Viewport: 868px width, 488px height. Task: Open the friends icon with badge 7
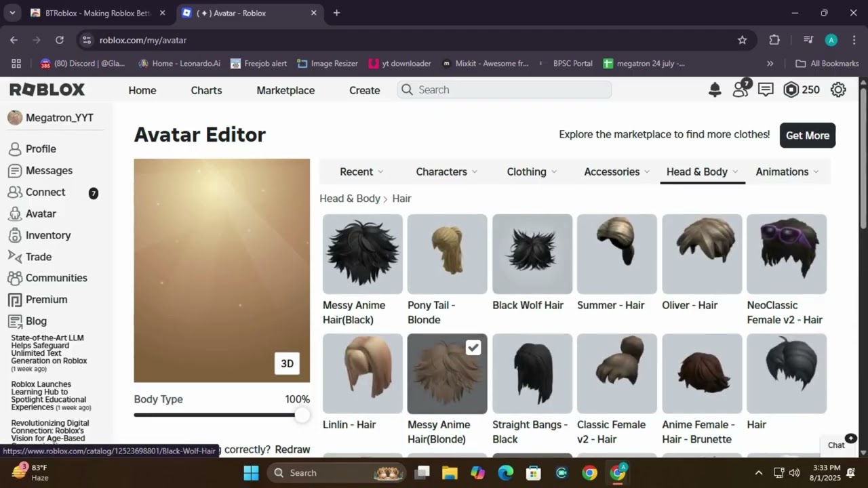click(x=741, y=89)
